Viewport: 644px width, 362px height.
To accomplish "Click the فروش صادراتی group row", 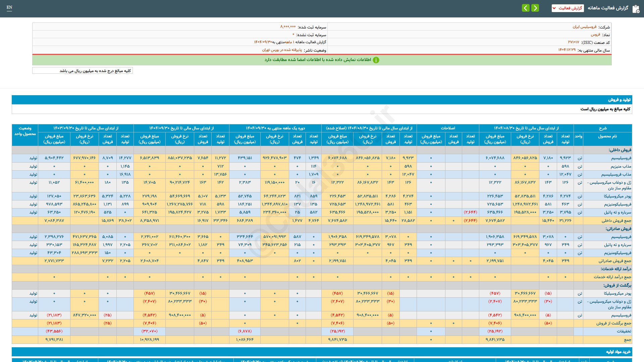I will [x=618, y=229].
